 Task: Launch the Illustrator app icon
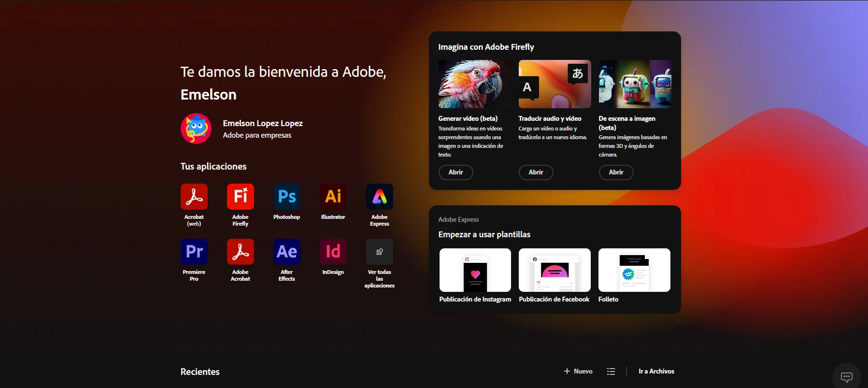click(x=333, y=197)
